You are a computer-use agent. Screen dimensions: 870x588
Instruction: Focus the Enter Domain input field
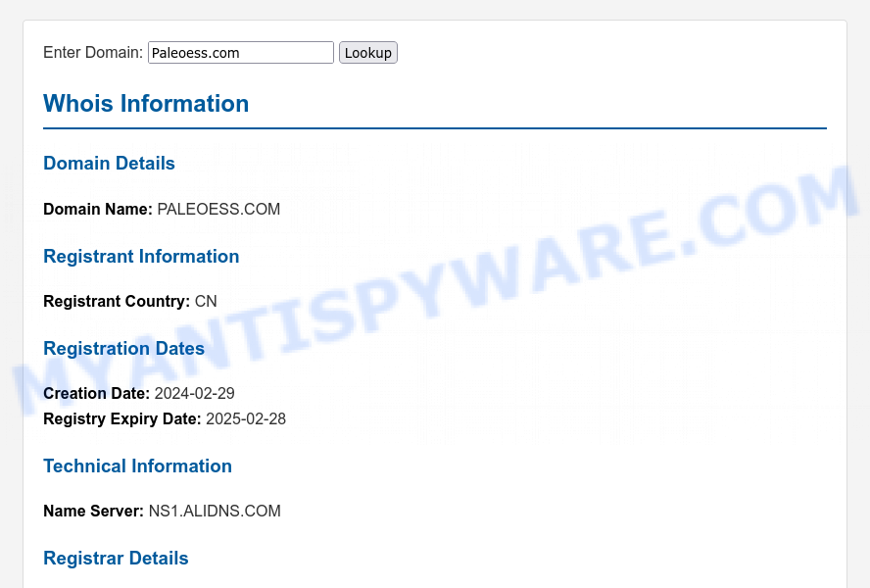click(240, 53)
